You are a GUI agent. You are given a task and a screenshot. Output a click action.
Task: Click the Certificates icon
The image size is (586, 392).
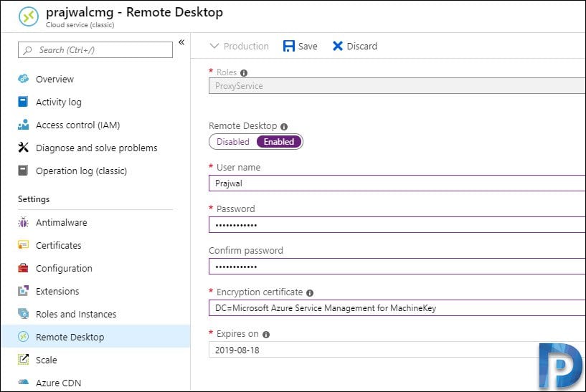[23, 245]
